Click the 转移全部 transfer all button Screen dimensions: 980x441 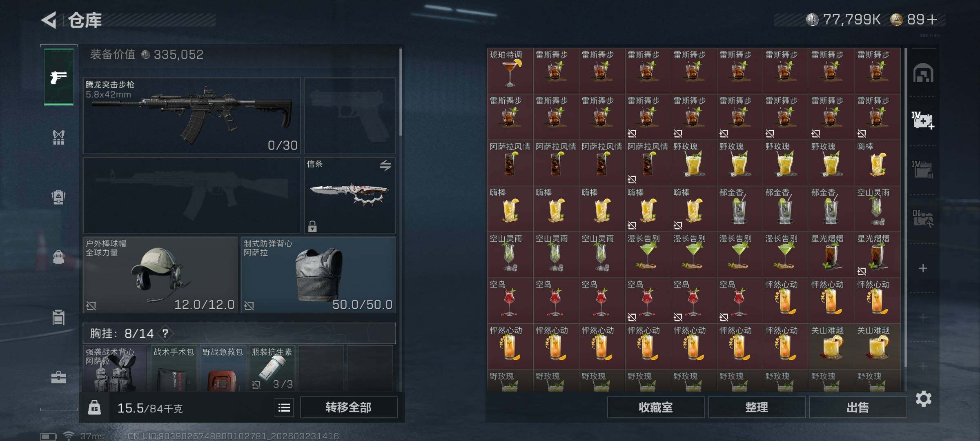coord(348,407)
